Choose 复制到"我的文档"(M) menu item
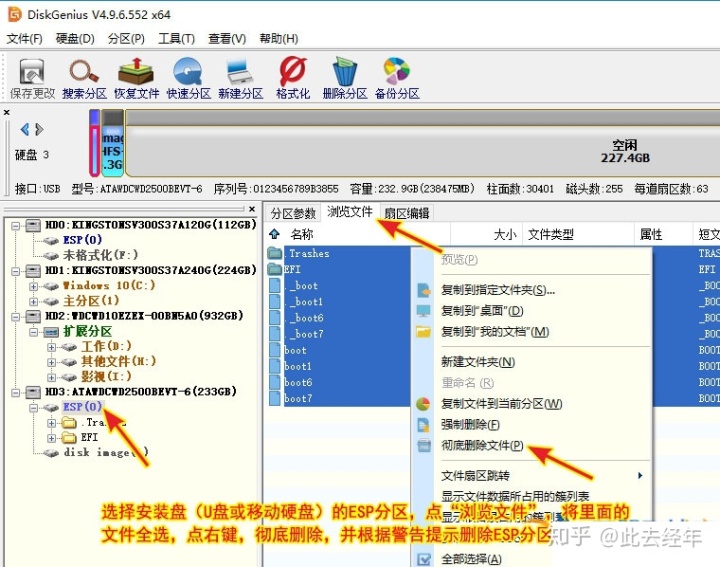Viewport: 720px width, 567px height. click(495, 331)
